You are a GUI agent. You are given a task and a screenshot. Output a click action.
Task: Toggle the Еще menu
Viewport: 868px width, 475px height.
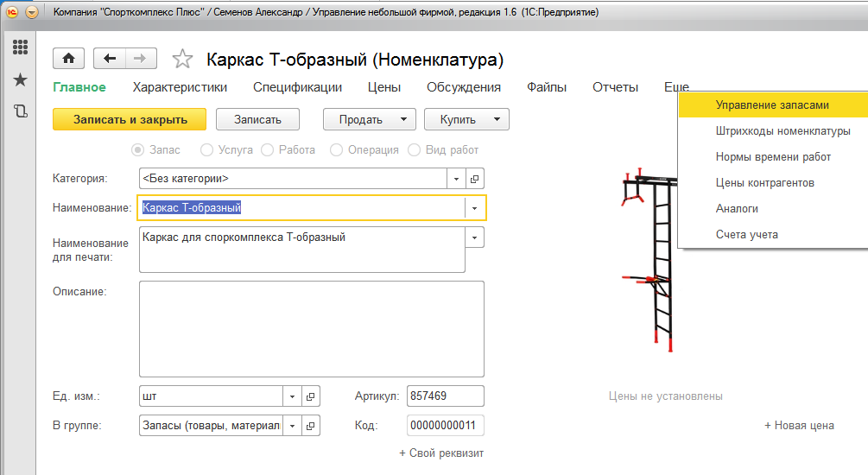[x=676, y=87]
